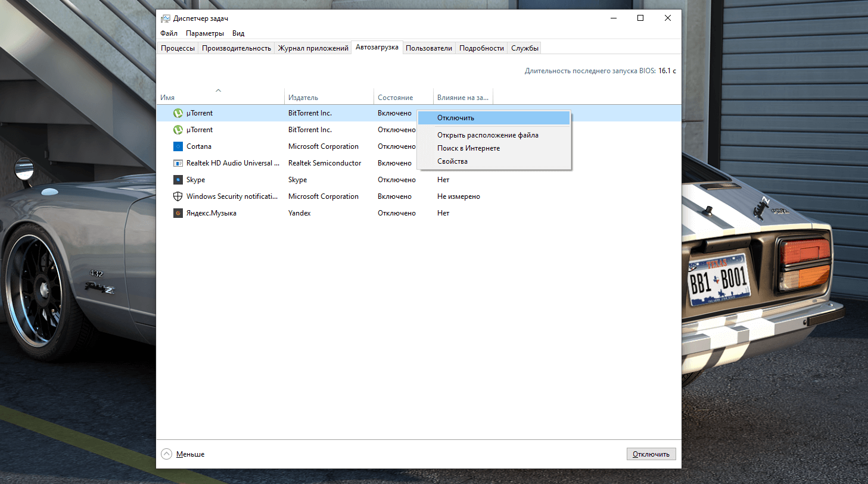
Task: Open the Файл menu
Action: pos(169,33)
